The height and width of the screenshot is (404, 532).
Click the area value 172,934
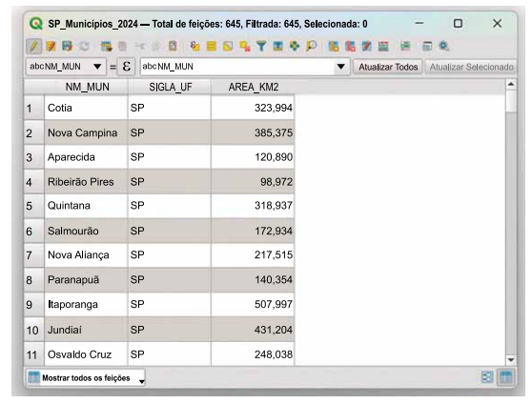[x=273, y=231]
